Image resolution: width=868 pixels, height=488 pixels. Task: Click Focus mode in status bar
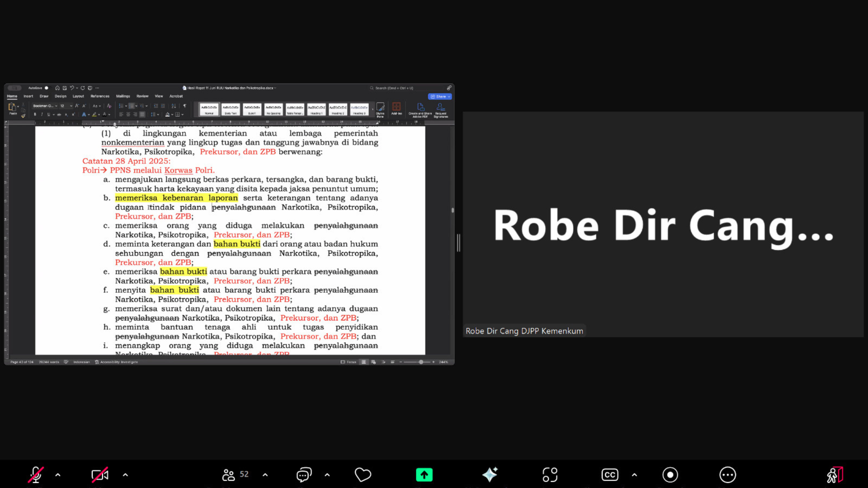point(349,362)
